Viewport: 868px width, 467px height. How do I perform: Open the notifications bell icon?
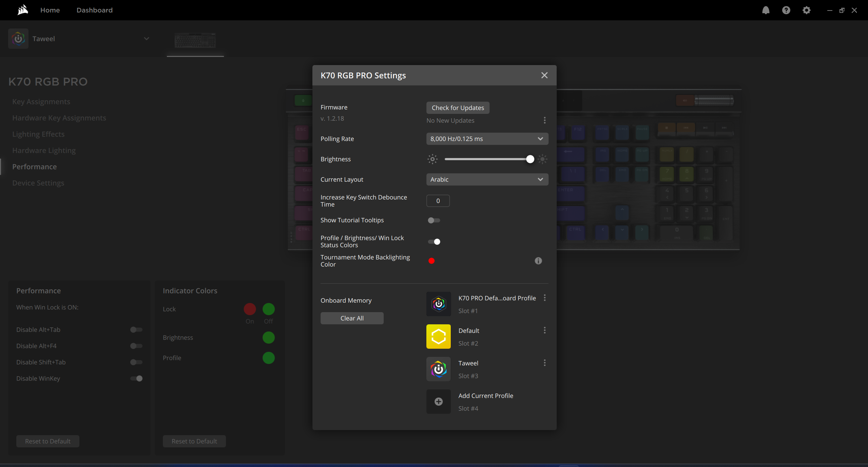click(766, 10)
